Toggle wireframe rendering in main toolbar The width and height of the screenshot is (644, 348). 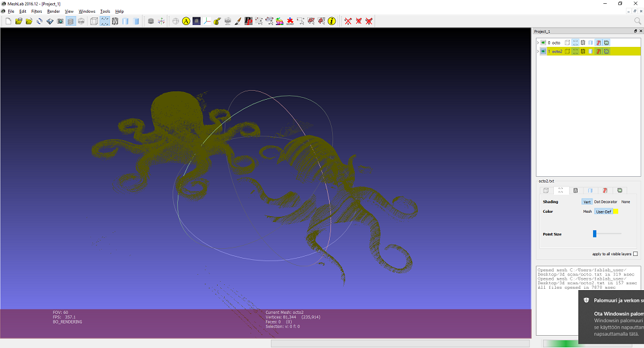(115, 21)
